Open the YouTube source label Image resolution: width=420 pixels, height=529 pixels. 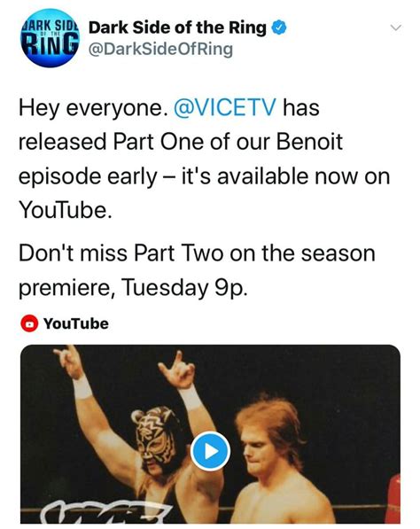pyautogui.click(x=76, y=323)
